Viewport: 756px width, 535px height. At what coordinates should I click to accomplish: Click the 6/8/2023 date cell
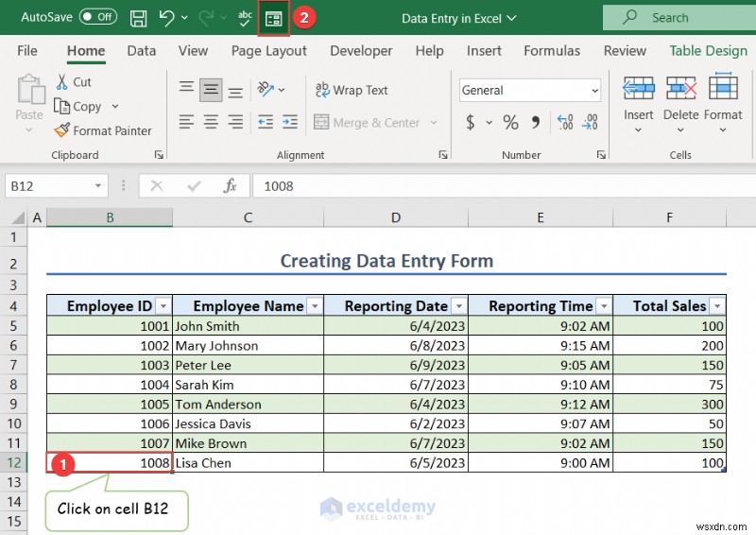[x=395, y=345]
